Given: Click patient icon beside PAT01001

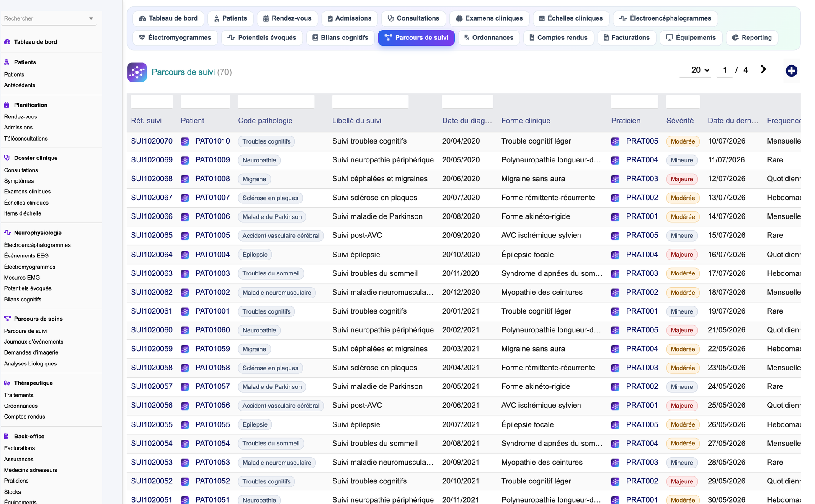Looking at the screenshot, I should click(x=185, y=311).
